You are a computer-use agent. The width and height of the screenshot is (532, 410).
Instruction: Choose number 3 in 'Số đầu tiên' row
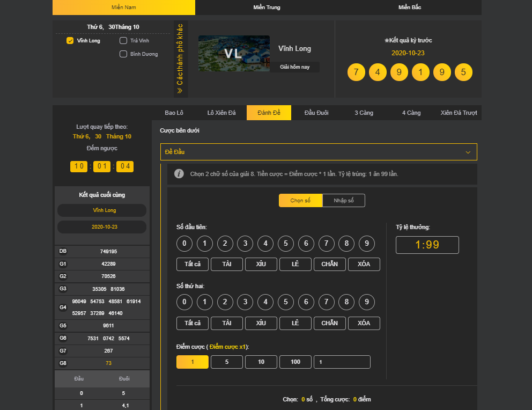(245, 244)
